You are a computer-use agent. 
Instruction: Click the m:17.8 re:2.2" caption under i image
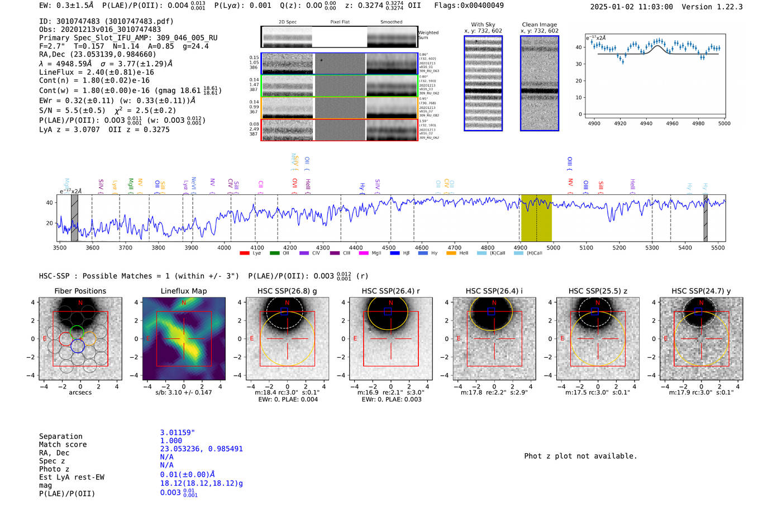point(494,392)
